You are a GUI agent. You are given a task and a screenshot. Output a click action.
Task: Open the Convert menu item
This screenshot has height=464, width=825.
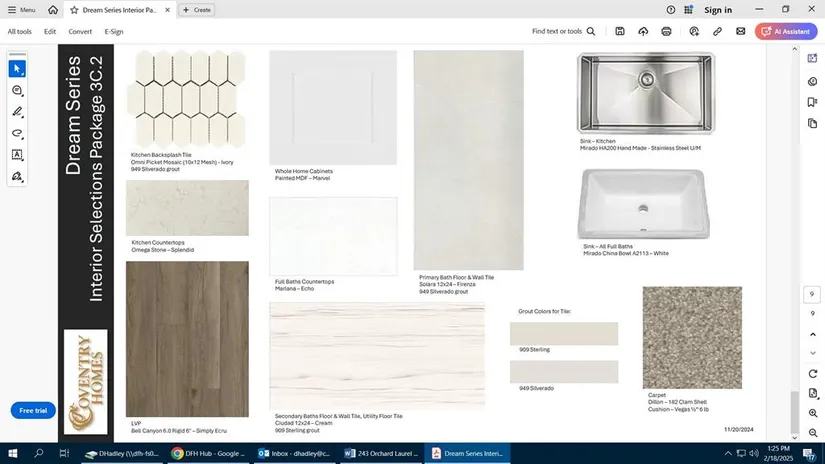click(80, 32)
